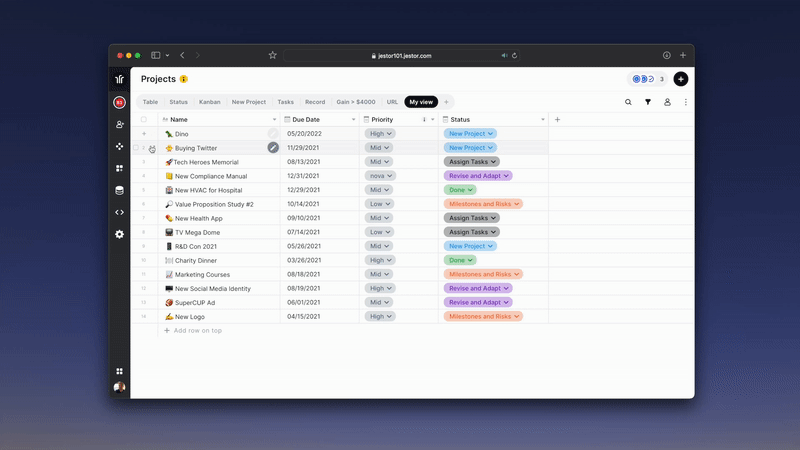
Task: Open the Priority column dropdown arrow
Action: (433, 119)
